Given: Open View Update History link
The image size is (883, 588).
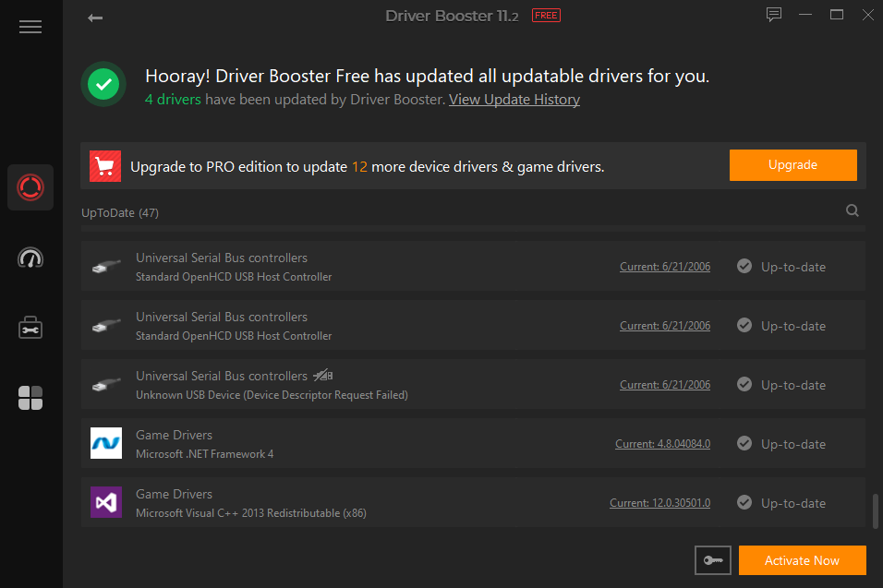Looking at the screenshot, I should tap(514, 100).
